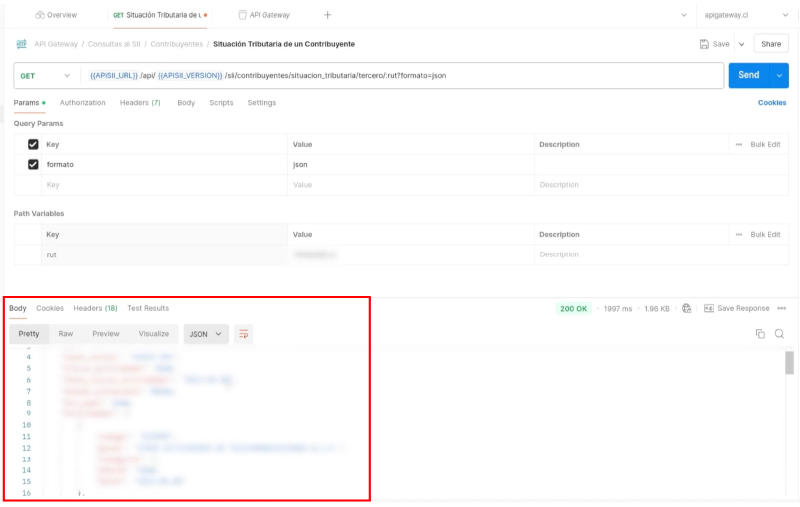Select the rut path variable key

tap(164, 255)
